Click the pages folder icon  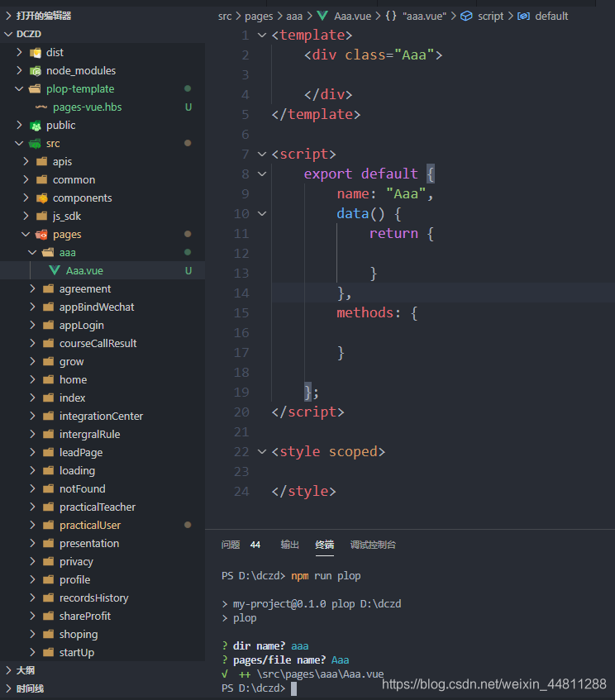(41, 235)
